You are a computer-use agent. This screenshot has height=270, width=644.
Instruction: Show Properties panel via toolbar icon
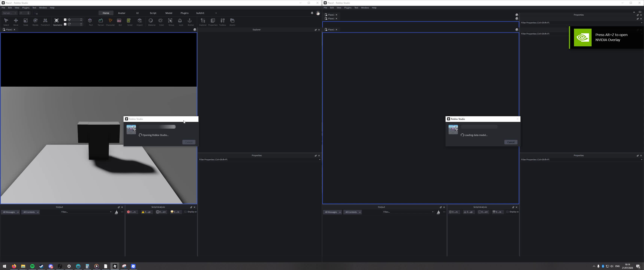tap(213, 22)
